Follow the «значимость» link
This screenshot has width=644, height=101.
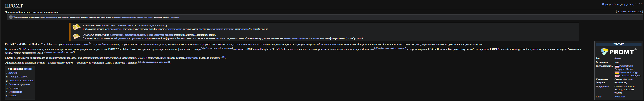222,39
